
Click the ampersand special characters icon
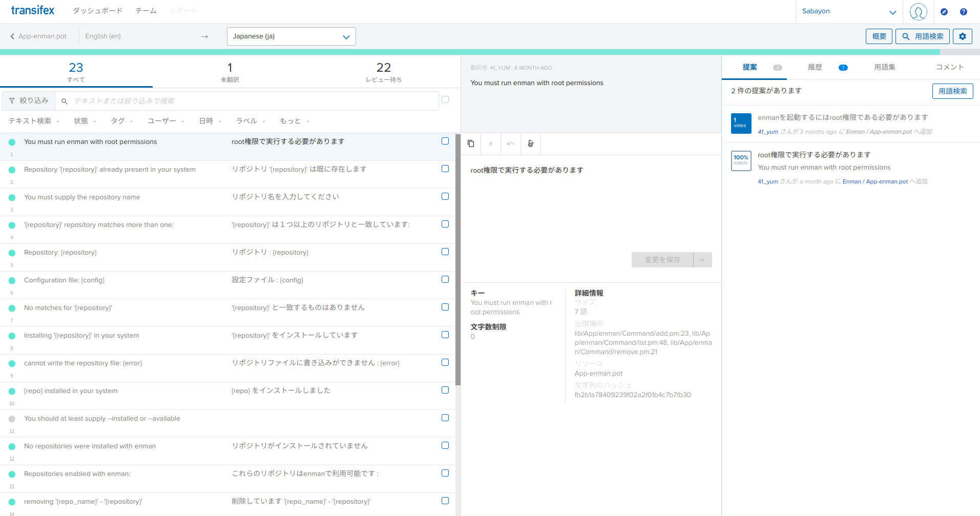pyautogui.click(x=531, y=144)
